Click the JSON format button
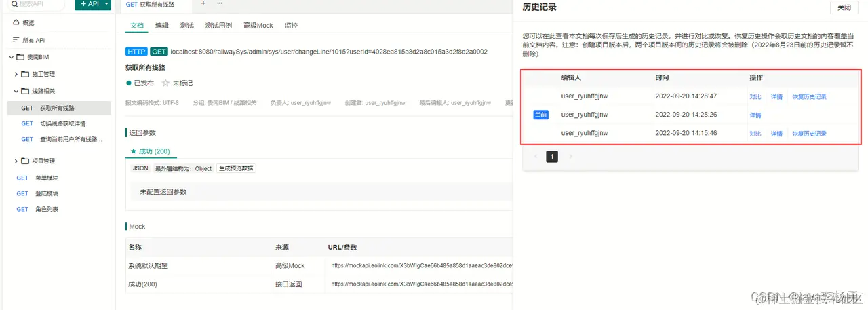 click(140, 168)
